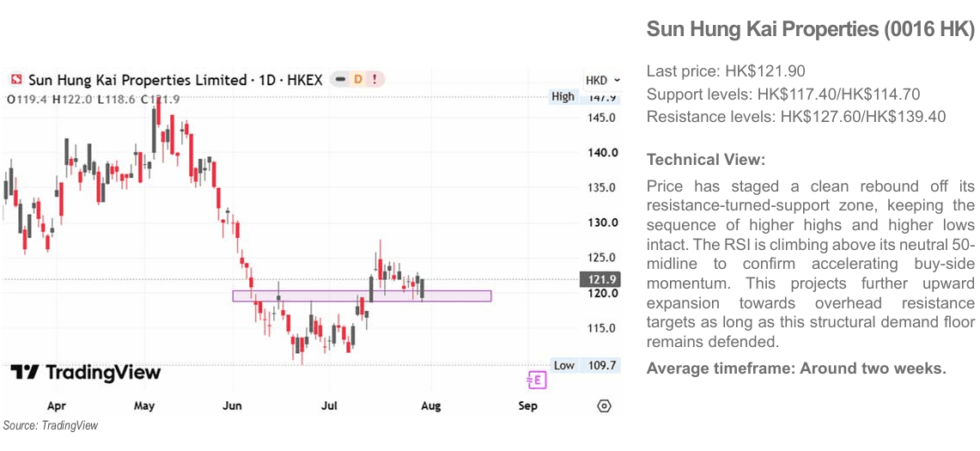980x451 pixels.
Task: Open the purple E earnings marker
Action: 537,379
